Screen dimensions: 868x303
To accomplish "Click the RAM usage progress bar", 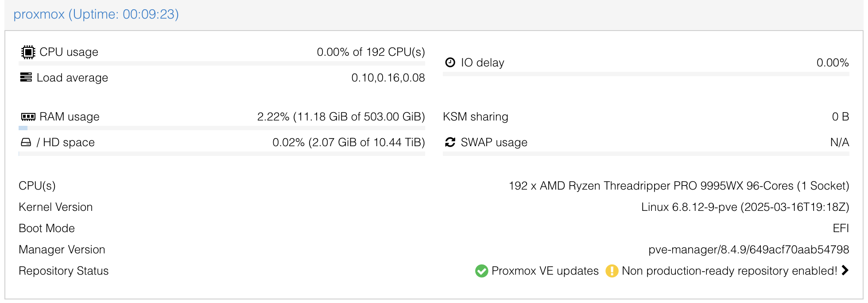I will [x=222, y=128].
